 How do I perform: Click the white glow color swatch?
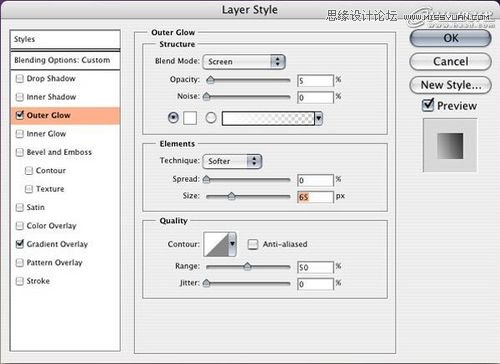(x=190, y=118)
